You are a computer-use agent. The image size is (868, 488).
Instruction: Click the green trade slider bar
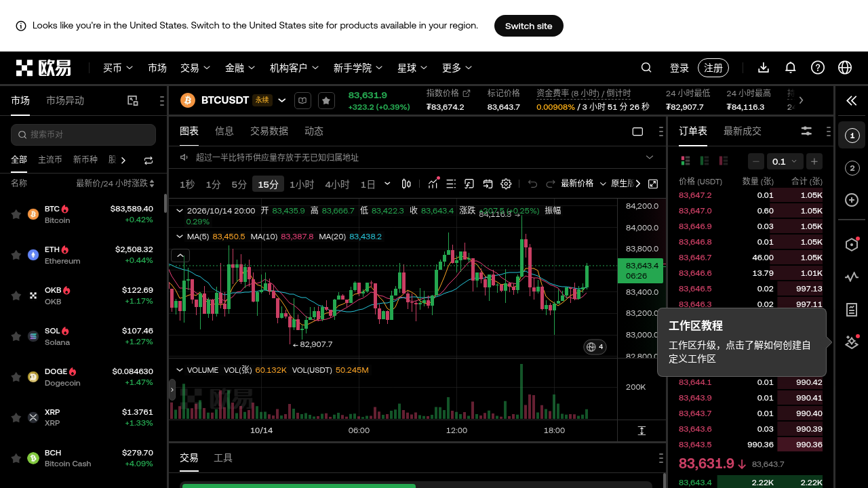pos(299,485)
